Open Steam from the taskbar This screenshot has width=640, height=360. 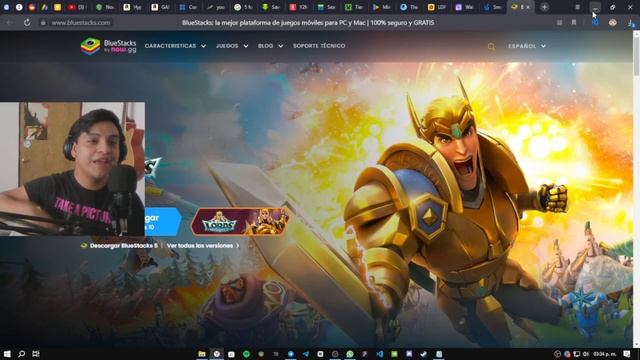click(424, 354)
